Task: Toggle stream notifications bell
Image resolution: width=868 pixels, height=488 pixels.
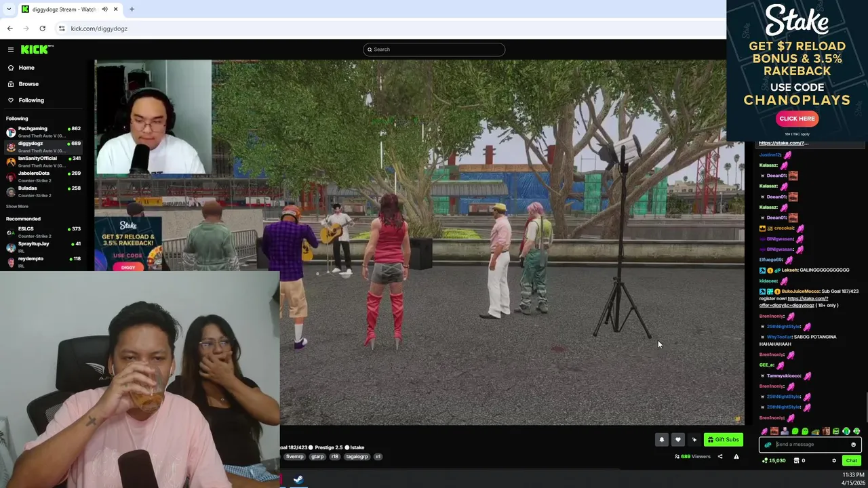Action: 662,440
